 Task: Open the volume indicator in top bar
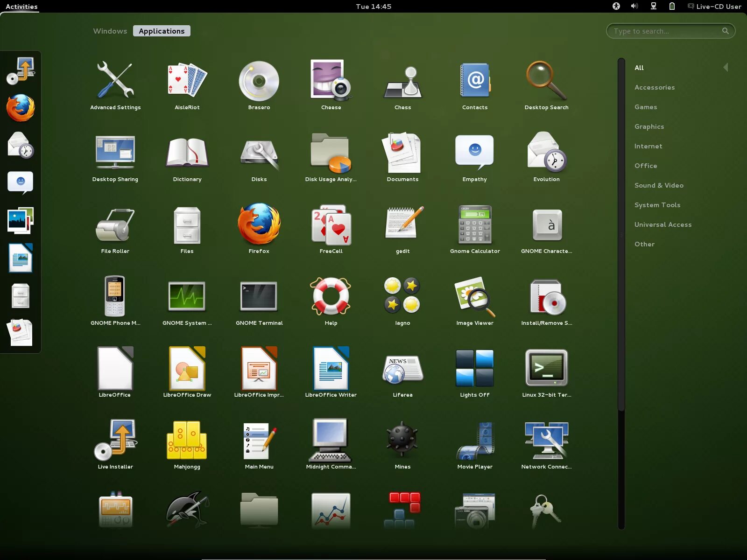[634, 6]
